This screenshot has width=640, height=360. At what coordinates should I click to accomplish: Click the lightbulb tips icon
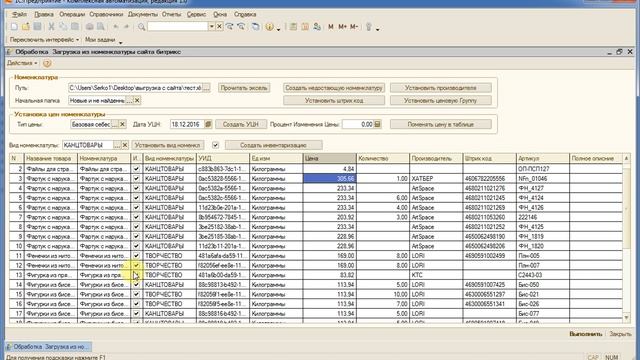[x=369, y=27]
